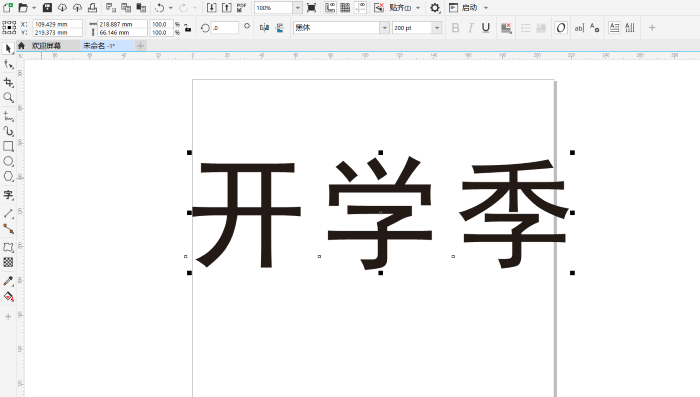Select the Artistic Media tool
Screen dimensions: 700x397
[8, 131]
